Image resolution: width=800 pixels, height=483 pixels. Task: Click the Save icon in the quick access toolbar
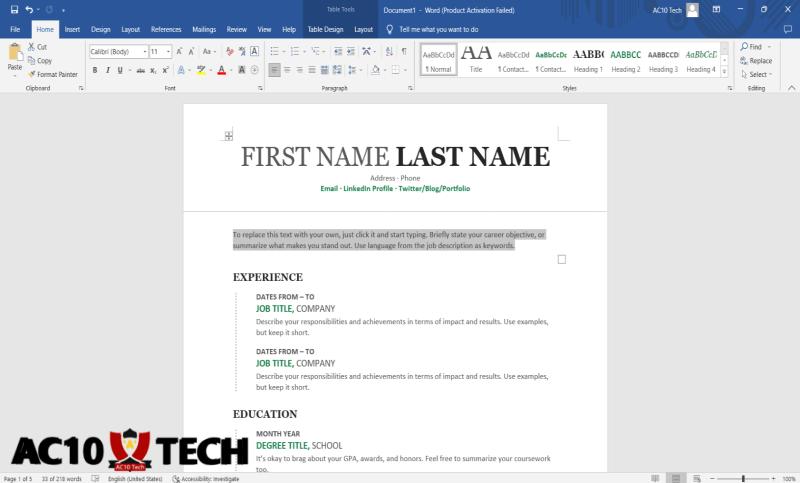tap(14, 9)
